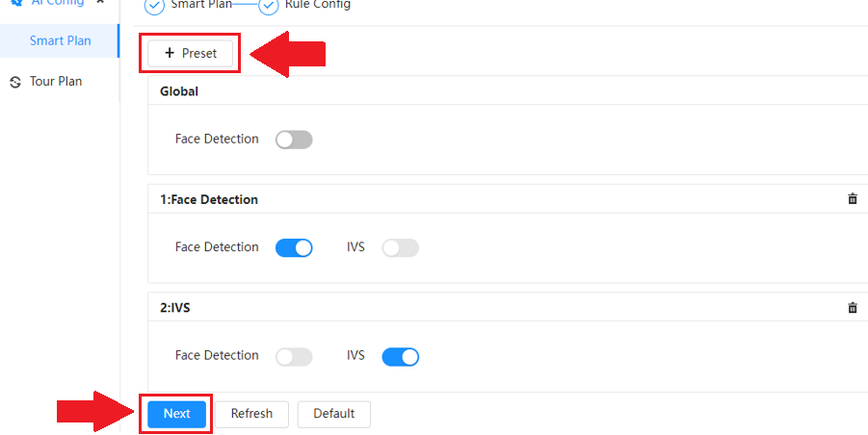868x435 pixels.
Task: Delete the 1:Face Detection preset via trash icon
Action: point(853,199)
